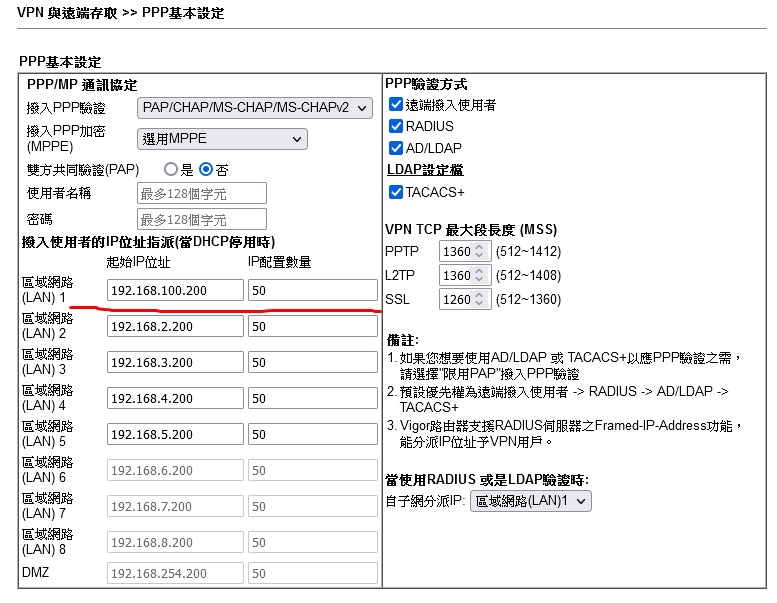
Task: Toggle the AD/LDAP authentication checkbox
Action: click(x=396, y=148)
